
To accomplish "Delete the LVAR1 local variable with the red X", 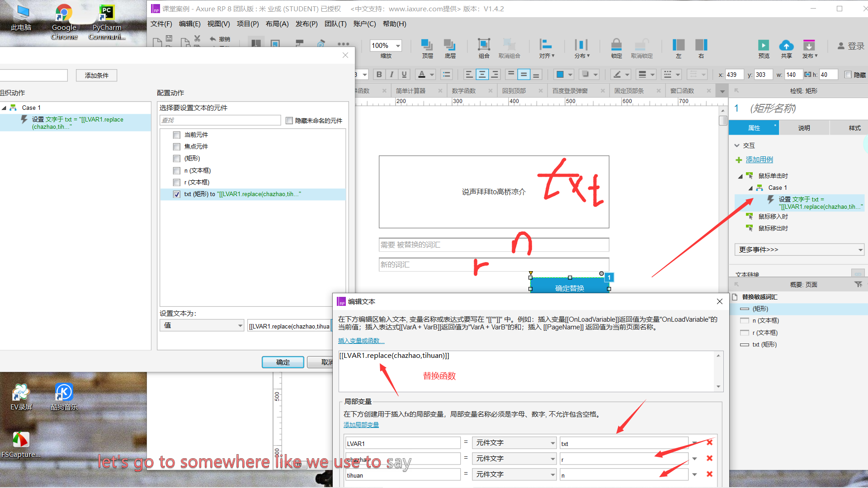I will pos(709,443).
